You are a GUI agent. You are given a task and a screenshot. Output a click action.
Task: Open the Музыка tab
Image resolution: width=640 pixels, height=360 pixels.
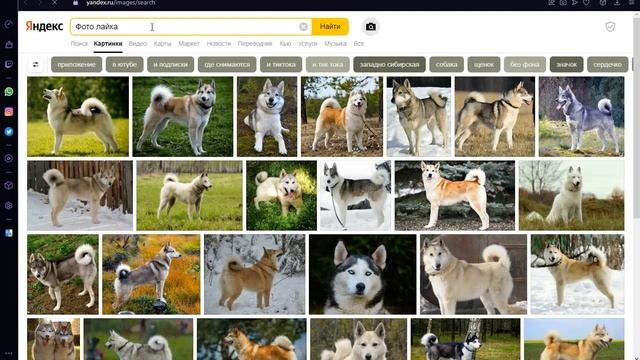[x=336, y=43]
